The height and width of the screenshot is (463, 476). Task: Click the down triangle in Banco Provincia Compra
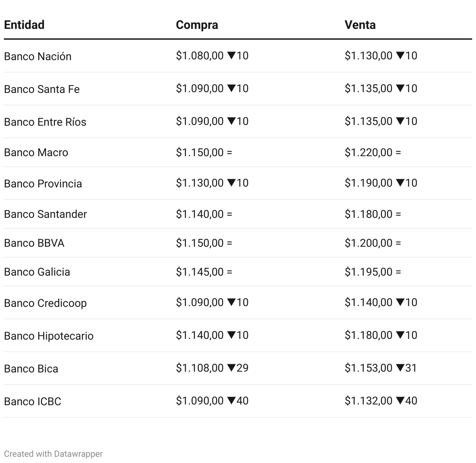[x=231, y=183]
